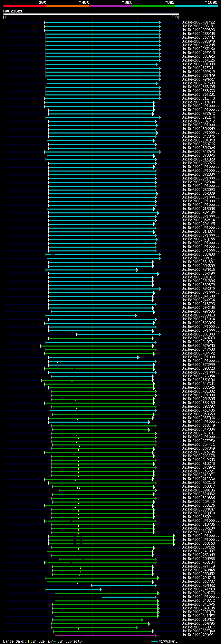Image resolution: width=221 pixels, height=644 pixels.
Task: Select label UniRef100_Q9U7L5
Action: 198,578
